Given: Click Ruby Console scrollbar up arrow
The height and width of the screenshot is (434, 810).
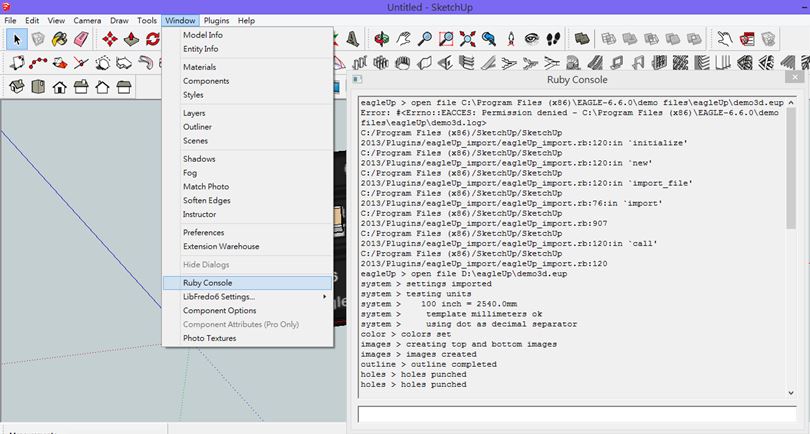Looking at the screenshot, I should click(x=791, y=102).
